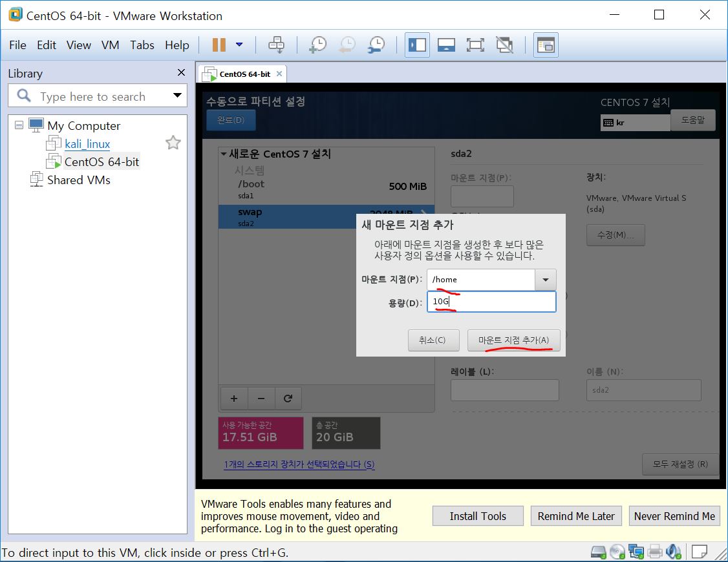Click the 취소(C) cancel button

pos(434,340)
